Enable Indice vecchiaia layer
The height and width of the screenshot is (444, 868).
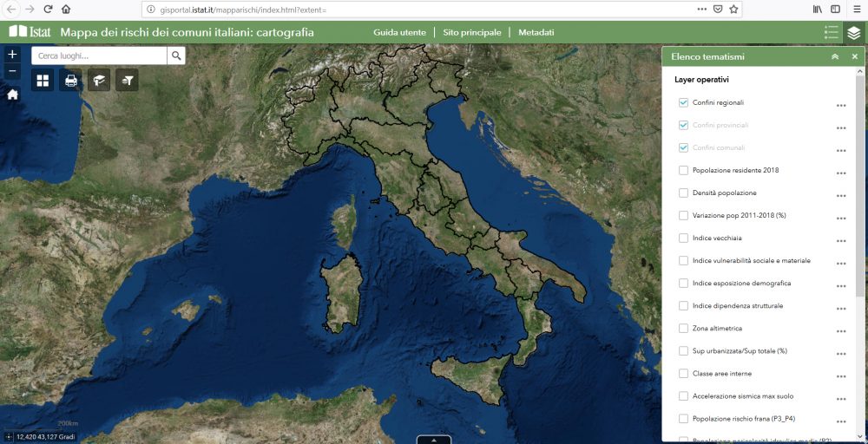pyautogui.click(x=683, y=238)
